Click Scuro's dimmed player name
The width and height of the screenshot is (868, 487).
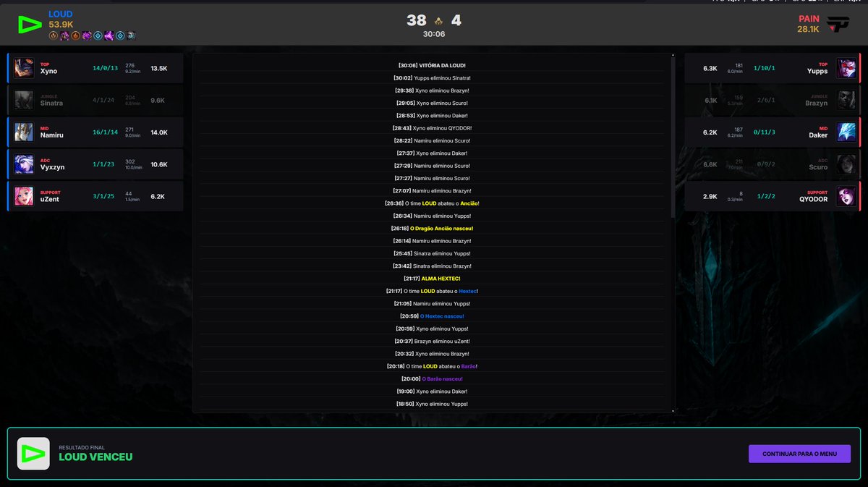pyautogui.click(x=818, y=167)
